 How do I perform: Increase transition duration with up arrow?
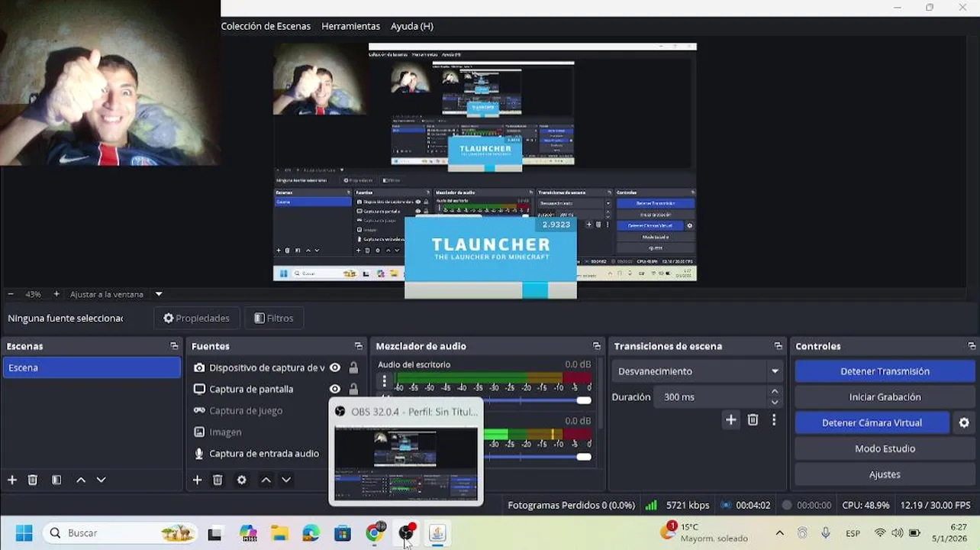coord(775,392)
